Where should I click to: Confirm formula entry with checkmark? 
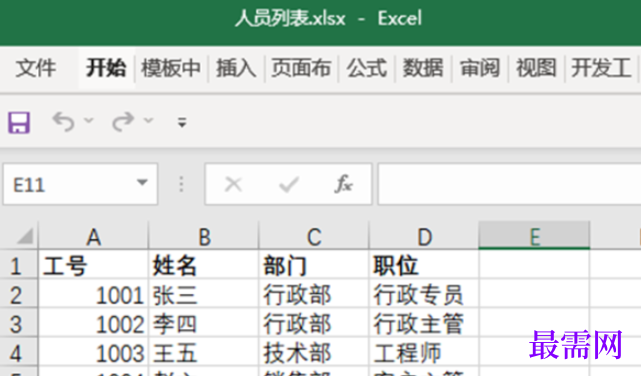tap(289, 184)
